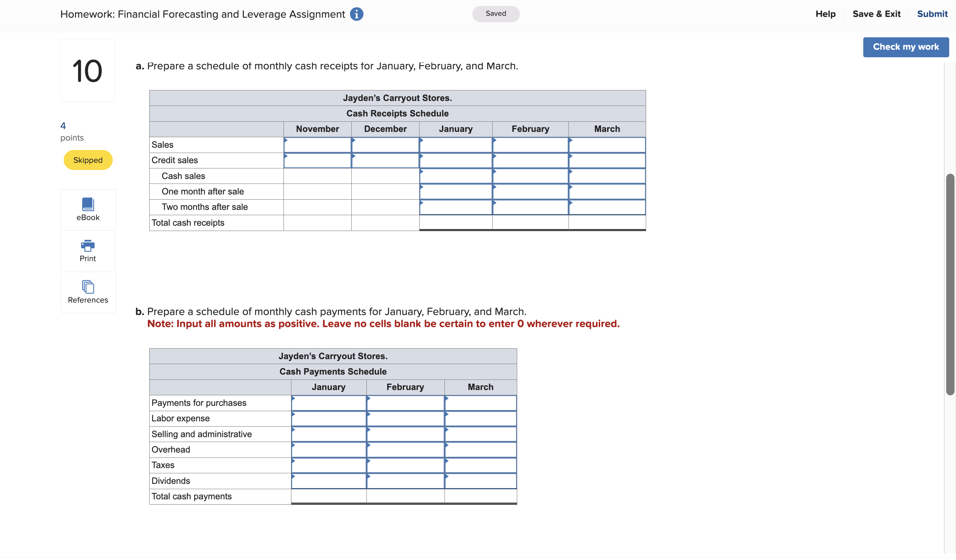Click Save & Exit in top bar
The width and height of the screenshot is (956, 560).
(876, 14)
